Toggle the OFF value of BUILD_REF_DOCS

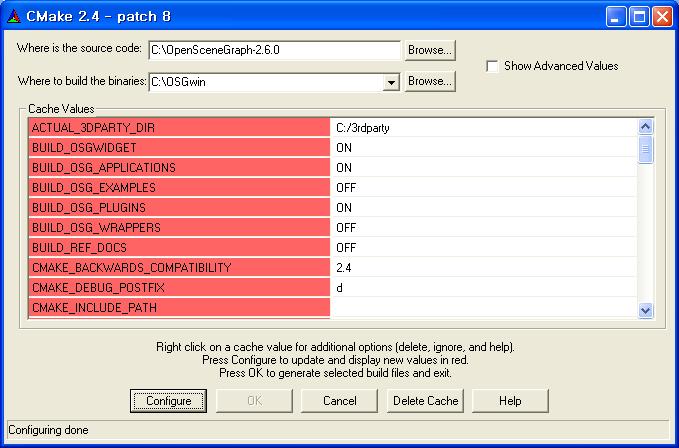(x=484, y=248)
